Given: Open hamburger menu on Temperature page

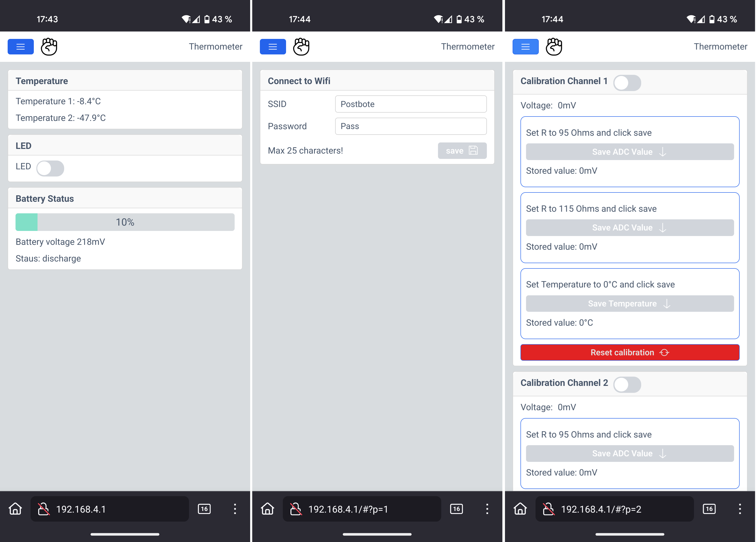Looking at the screenshot, I should [x=21, y=47].
